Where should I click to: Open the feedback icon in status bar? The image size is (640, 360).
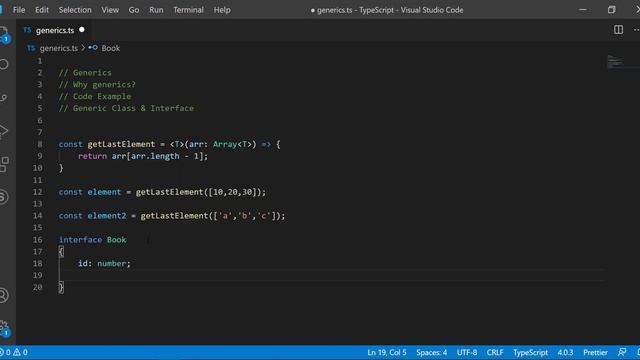(x=622, y=352)
